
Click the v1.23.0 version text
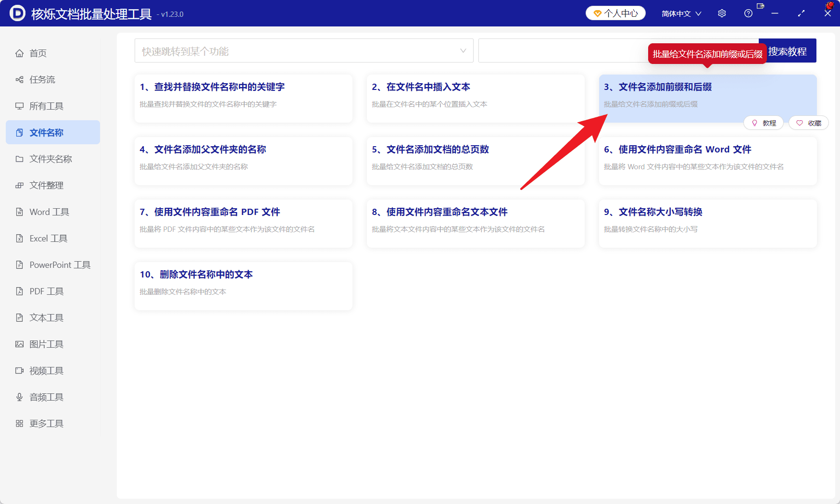(172, 14)
